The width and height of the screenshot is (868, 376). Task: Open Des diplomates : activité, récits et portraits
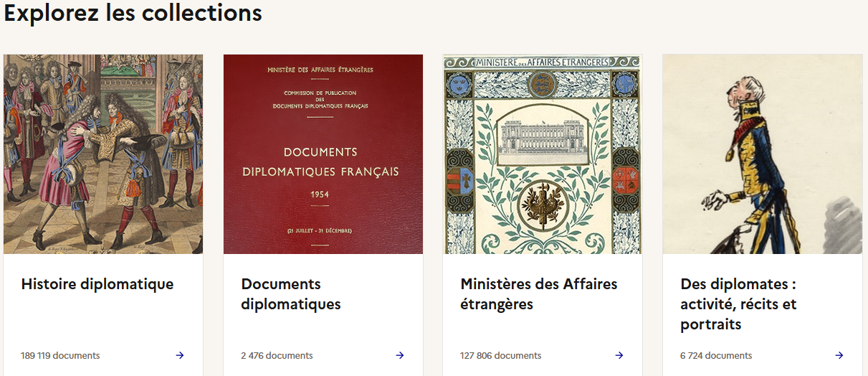pyautogui.click(x=738, y=304)
